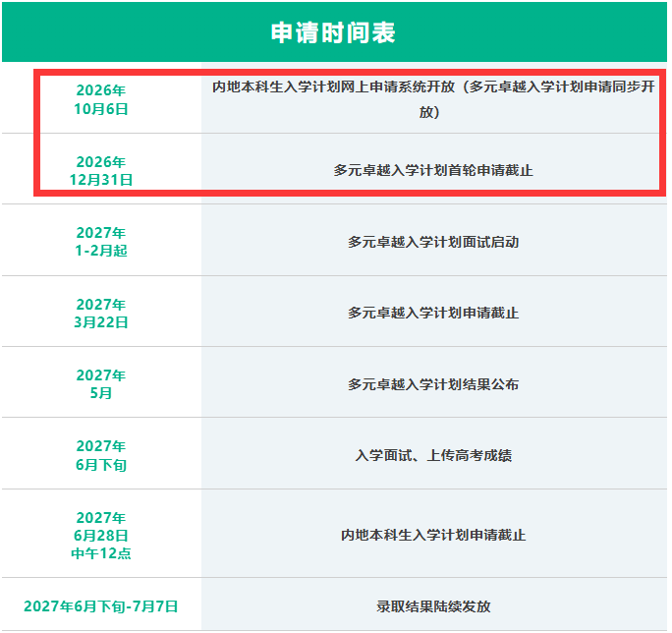Viewport: 672px width, 633px height.
Task: Select the date 2026年 10月6日
Action: pyautogui.click(x=101, y=99)
